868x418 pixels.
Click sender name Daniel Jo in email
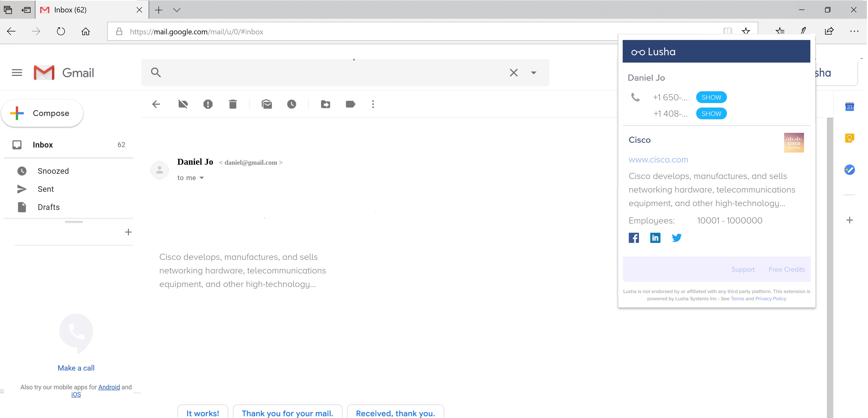point(195,162)
